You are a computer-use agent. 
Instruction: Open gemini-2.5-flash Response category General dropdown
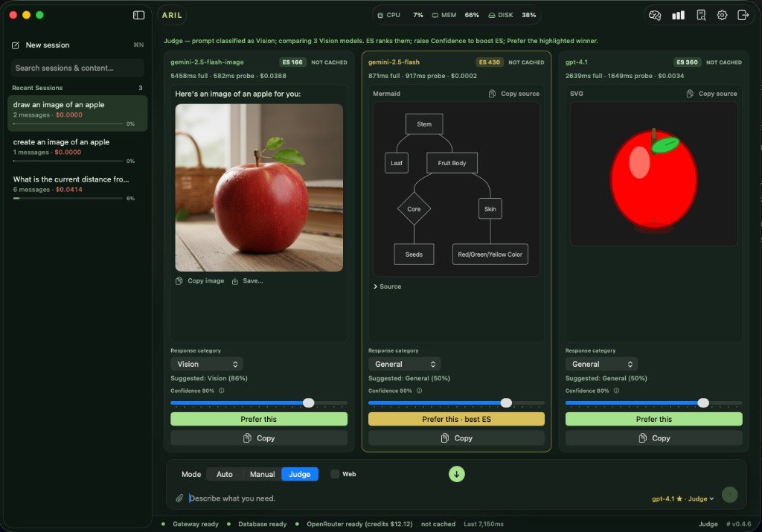(x=404, y=364)
